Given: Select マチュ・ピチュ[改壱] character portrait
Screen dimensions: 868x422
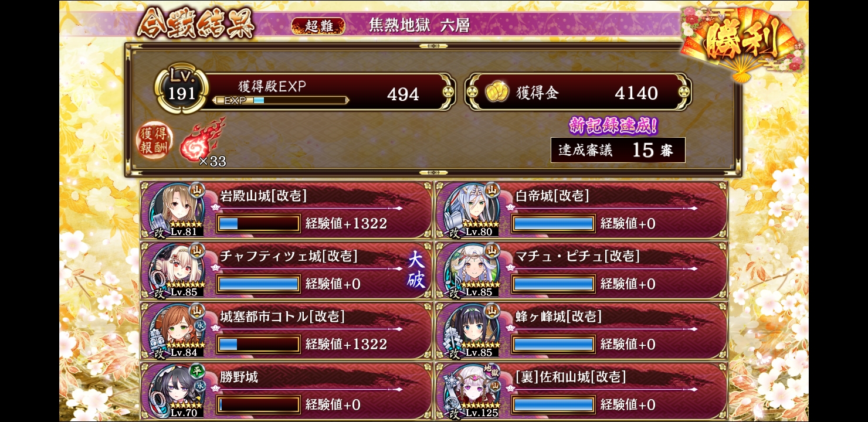Looking at the screenshot, I should pos(471,270).
